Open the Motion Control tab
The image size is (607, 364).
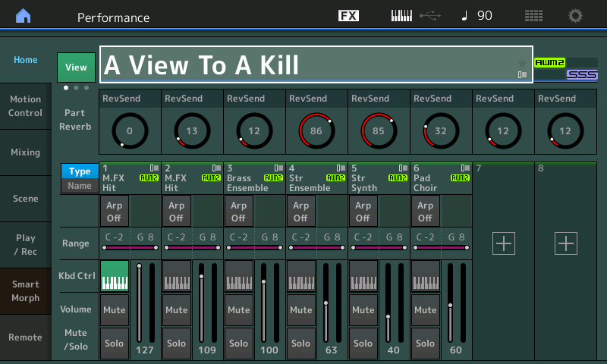(25, 106)
